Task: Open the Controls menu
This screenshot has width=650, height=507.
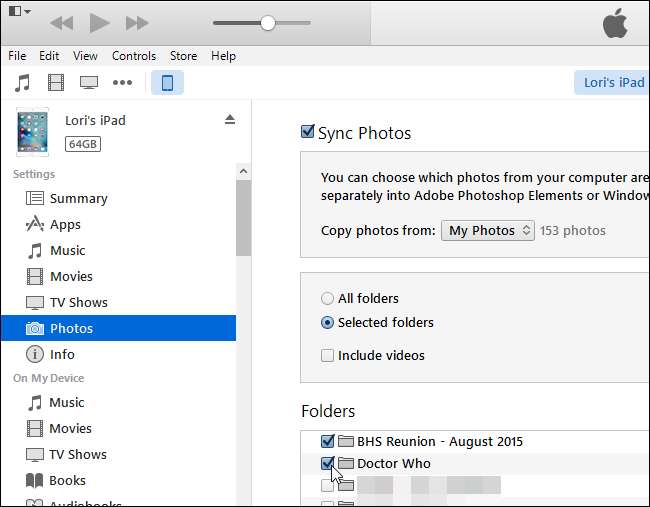Action: 133,56
